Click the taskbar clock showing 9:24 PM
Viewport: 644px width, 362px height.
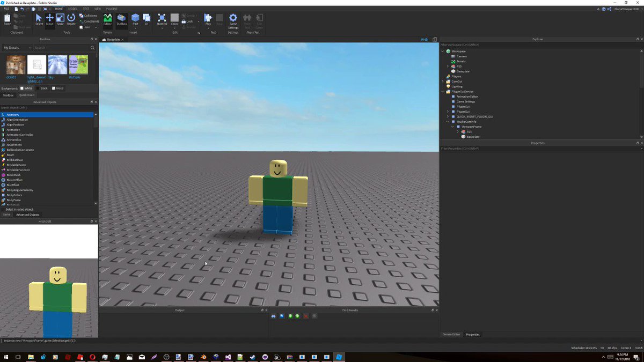coord(624,357)
